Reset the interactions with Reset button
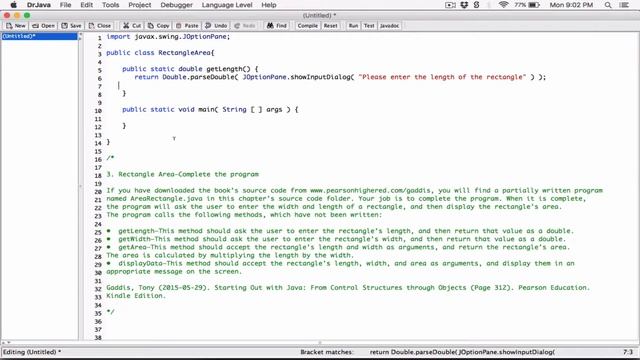Screen dimensions: 640x360 331,26
